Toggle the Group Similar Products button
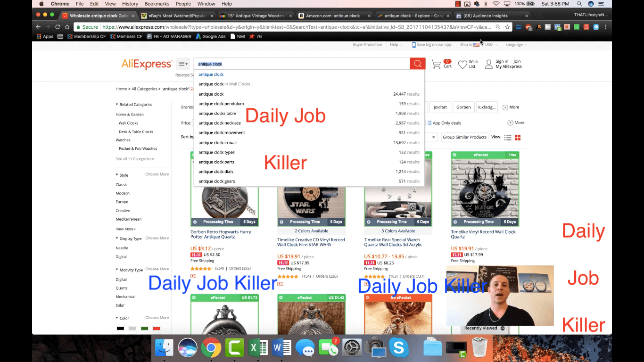The image size is (644, 362). click(x=464, y=137)
